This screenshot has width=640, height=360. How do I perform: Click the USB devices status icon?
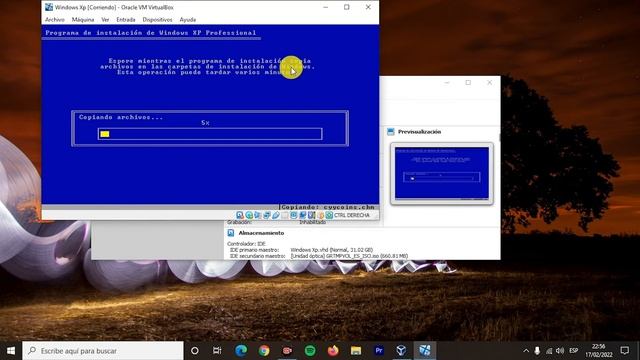276,215
